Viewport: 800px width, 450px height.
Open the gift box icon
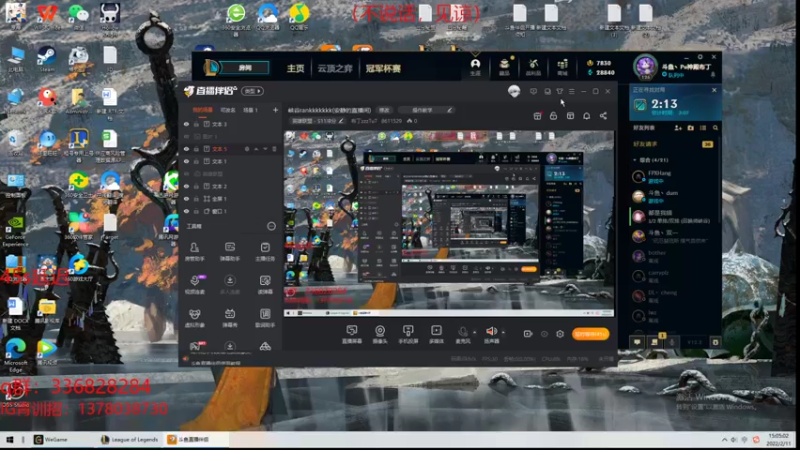pos(537,116)
